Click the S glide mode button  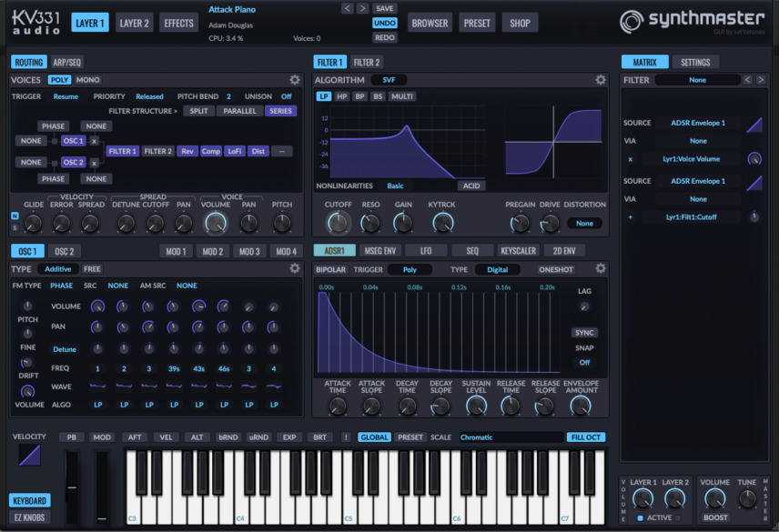pos(15,227)
